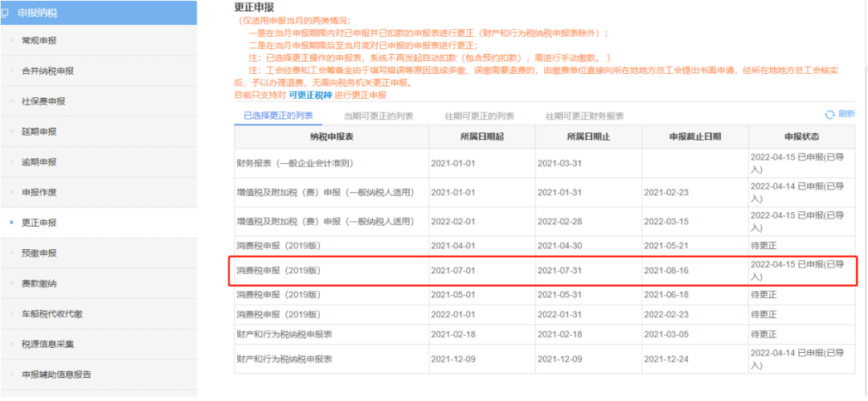The width and height of the screenshot is (868, 401).
Task: Click the 申报状态 column header
Action: (x=801, y=137)
